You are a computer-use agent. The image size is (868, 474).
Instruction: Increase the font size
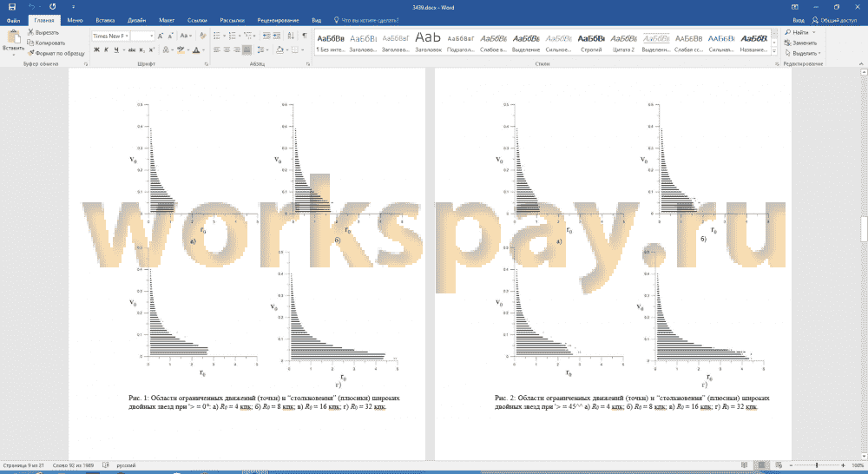161,36
